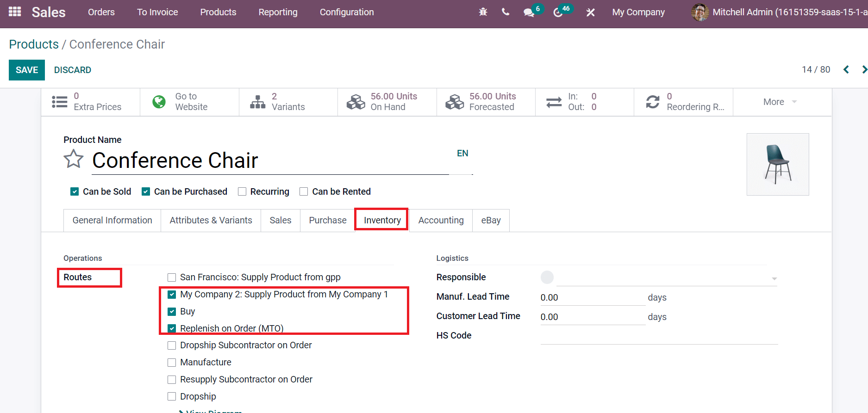Click the Variants sitemap icon
The width and height of the screenshot is (868, 413).
(257, 102)
